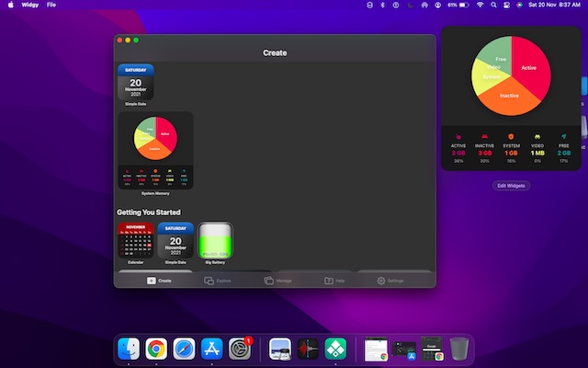Open the Trash in the Dock
Image resolution: width=588 pixels, height=368 pixels.
(459, 349)
